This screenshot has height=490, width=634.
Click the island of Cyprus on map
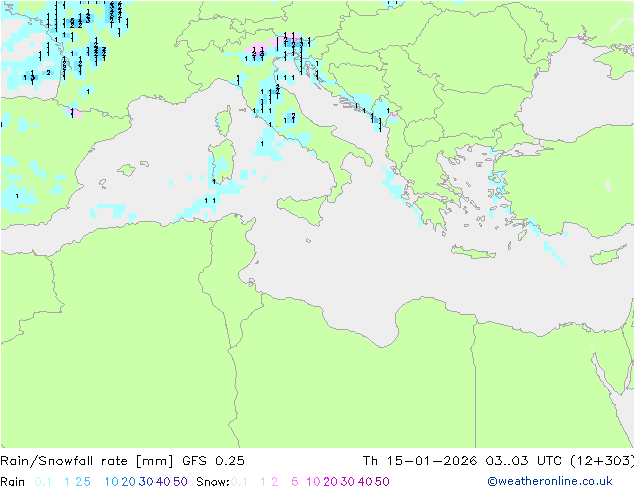click(x=610, y=255)
